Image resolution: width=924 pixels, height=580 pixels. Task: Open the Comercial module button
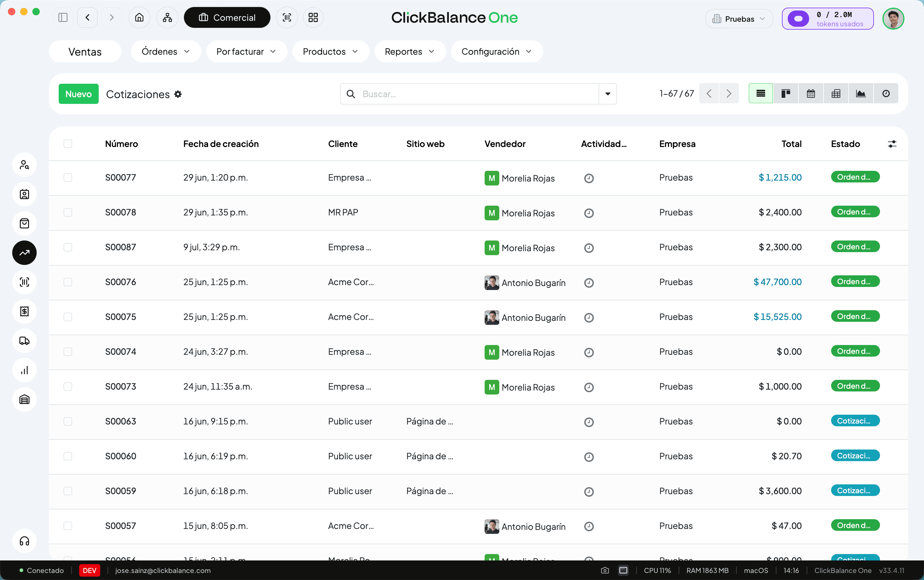point(227,18)
